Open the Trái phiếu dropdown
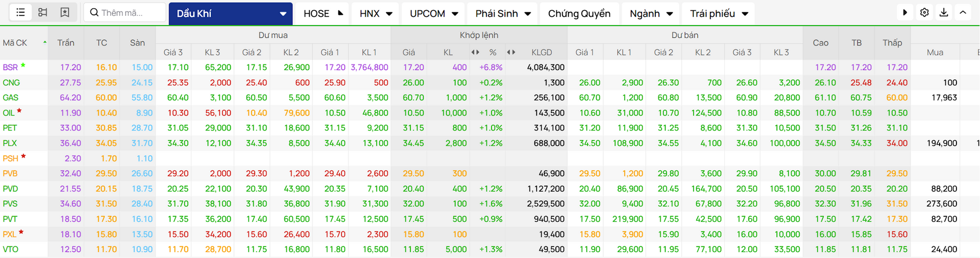Viewport: 980px width, 258px height. pos(719,14)
